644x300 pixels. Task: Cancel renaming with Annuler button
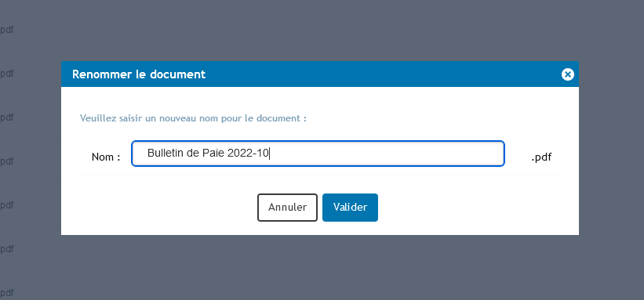pyautogui.click(x=288, y=208)
